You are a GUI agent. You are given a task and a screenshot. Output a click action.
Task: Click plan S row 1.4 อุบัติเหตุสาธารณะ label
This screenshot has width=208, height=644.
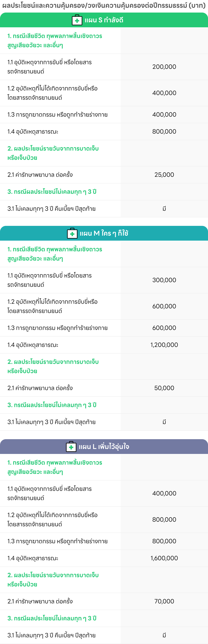click(33, 132)
